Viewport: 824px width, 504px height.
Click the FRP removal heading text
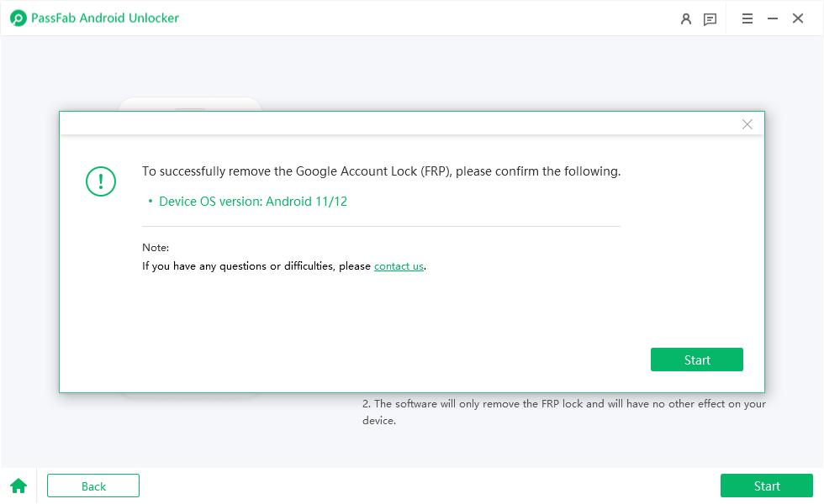381,171
